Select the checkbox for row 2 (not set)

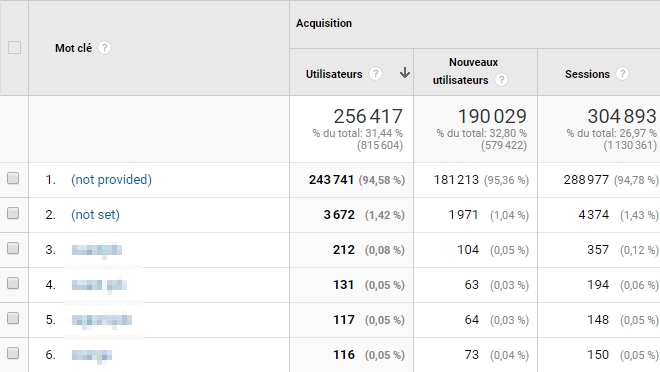(13, 213)
